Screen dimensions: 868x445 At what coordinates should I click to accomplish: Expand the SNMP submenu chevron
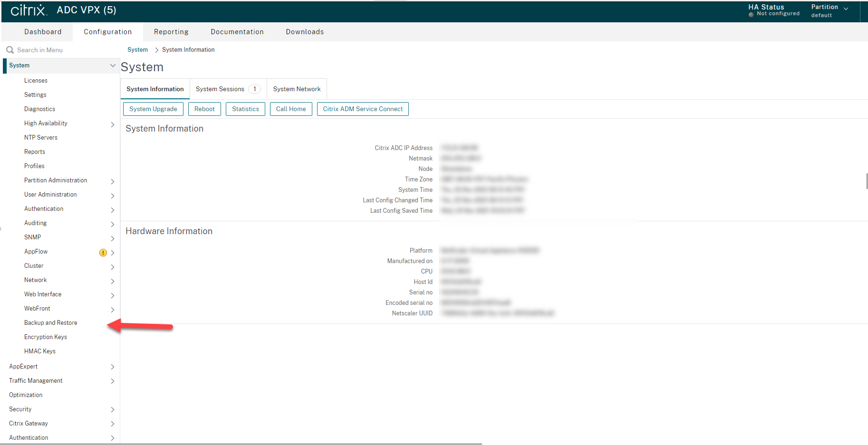click(113, 238)
